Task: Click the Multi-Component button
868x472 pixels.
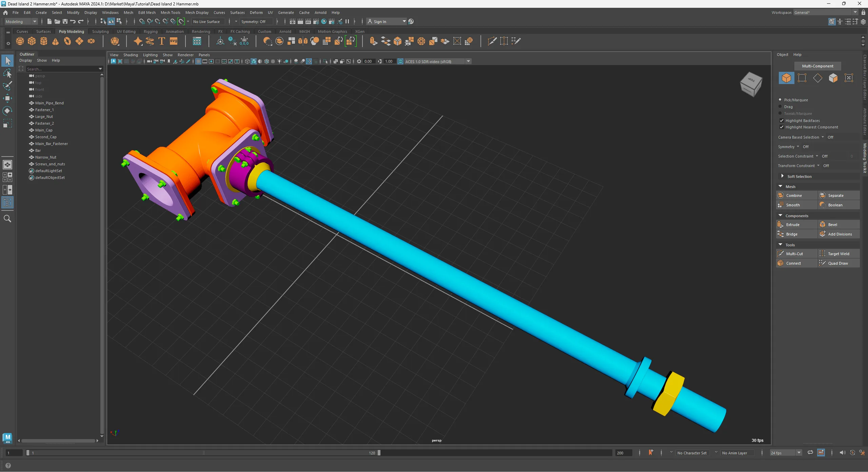Action: 817,66
